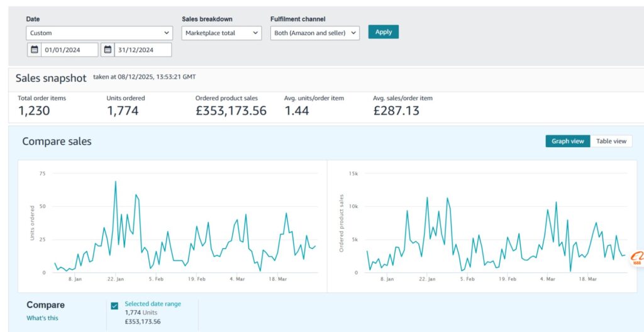Open the start date calendar picker icon
Screen dimensions: 644x332
click(34, 50)
